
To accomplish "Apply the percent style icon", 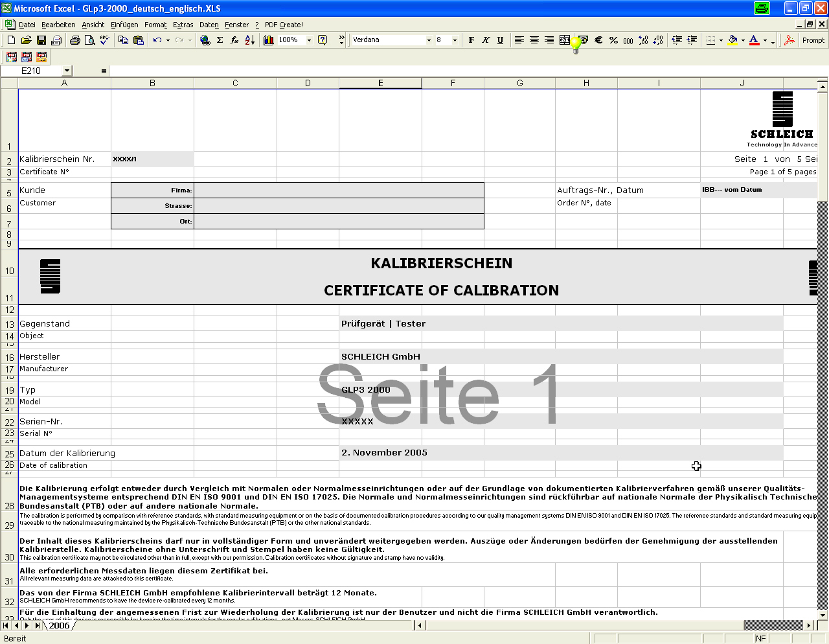I will coord(613,40).
